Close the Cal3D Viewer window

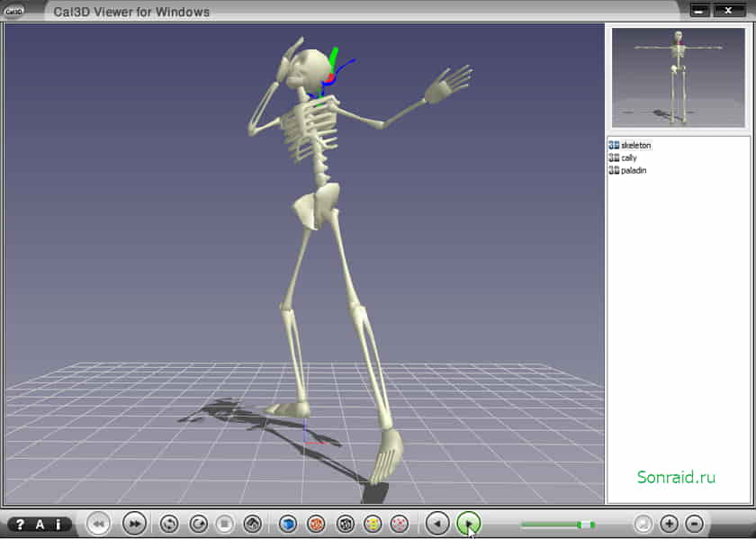[729, 10]
